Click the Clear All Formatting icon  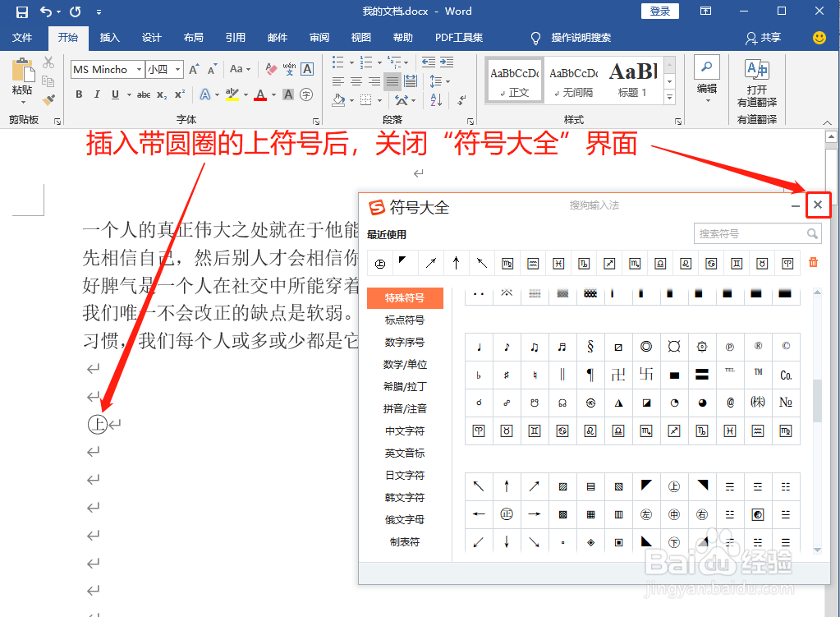[x=269, y=69]
